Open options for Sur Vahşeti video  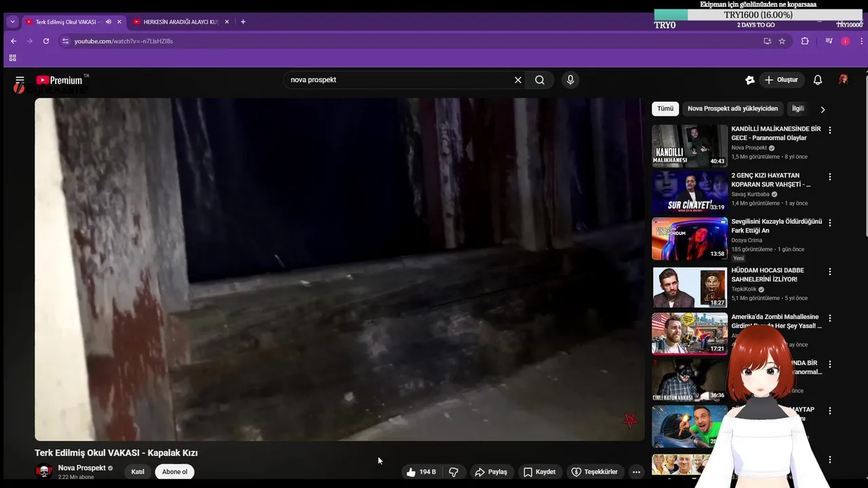click(x=829, y=177)
